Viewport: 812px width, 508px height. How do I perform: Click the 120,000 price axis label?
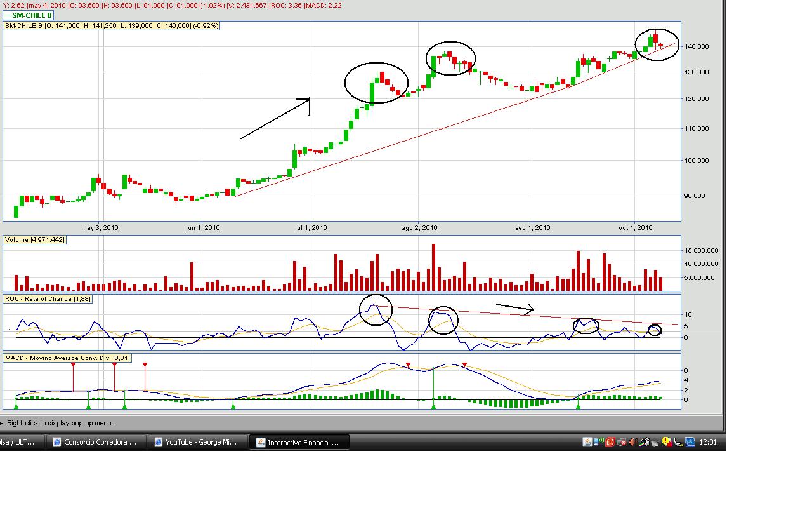click(696, 99)
